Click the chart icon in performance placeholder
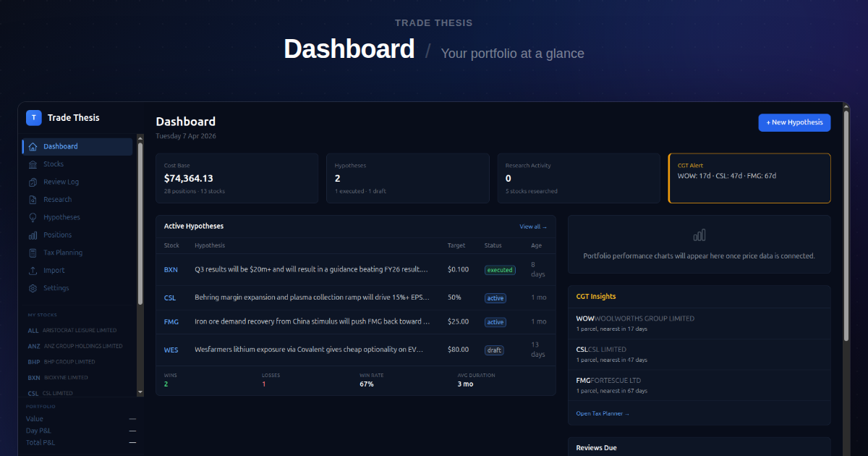This screenshot has width=868, height=456. tap(699, 235)
